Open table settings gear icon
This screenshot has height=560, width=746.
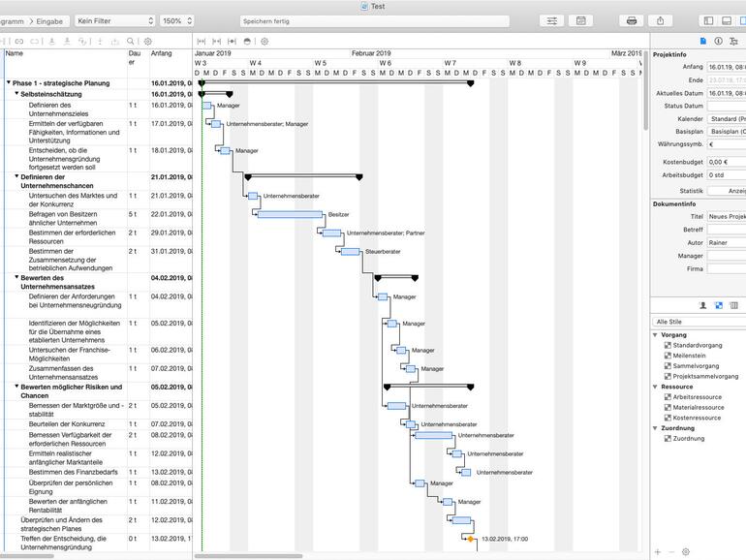(x=148, y=42)
